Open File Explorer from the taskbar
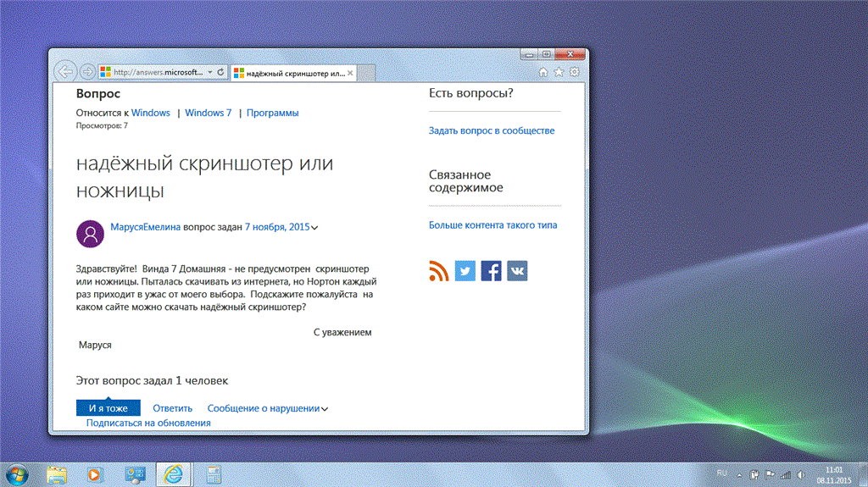The height and width of the screenshot is (487, 868). (57, 474)
